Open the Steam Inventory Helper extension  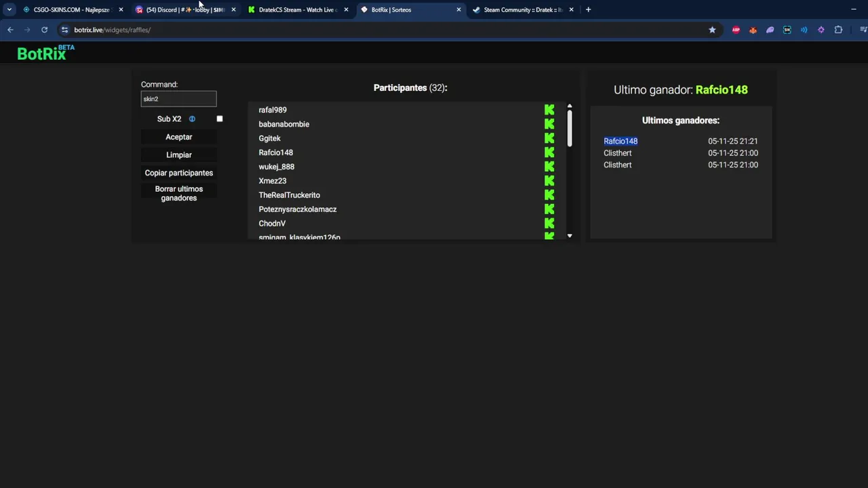coord(787,30)
